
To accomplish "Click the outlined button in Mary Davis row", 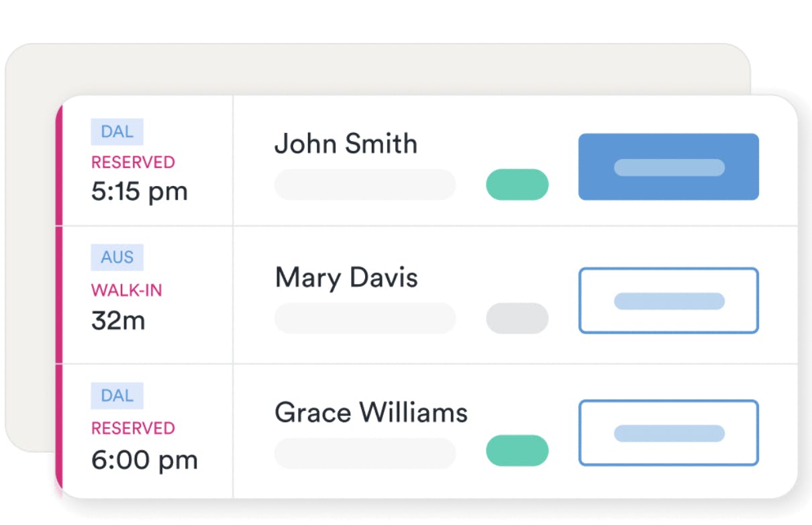I will [668, 301].
